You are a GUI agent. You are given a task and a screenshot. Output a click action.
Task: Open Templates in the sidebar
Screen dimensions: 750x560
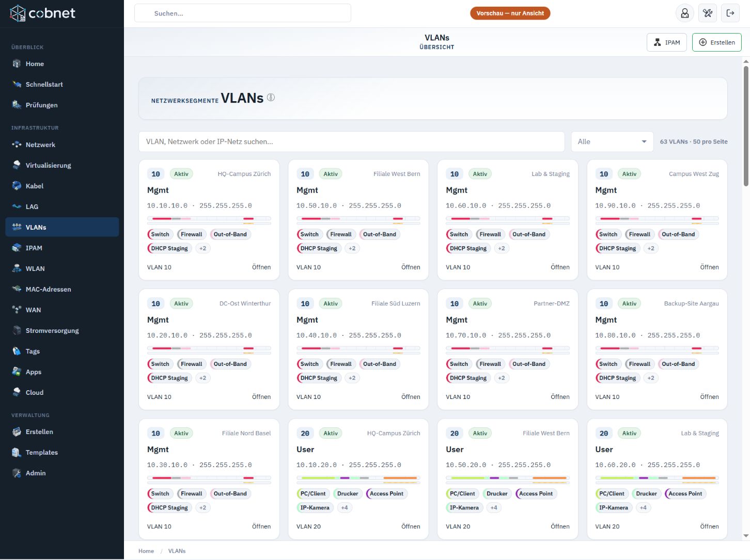point(62,453)
